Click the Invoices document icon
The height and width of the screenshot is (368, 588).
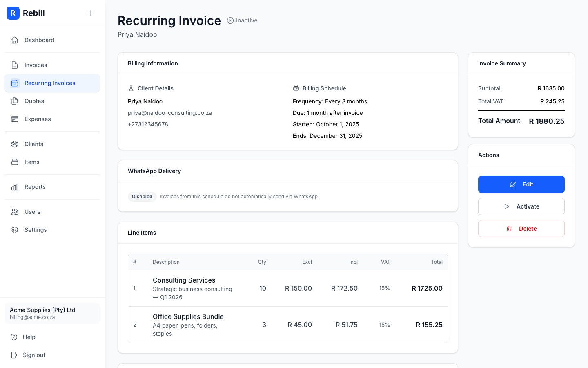pos(15,65)
